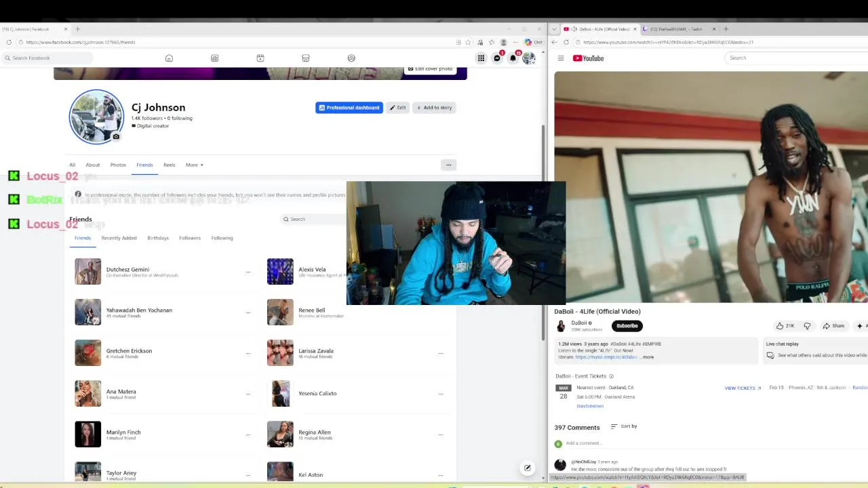Select the Followers friends tab

[x=190, y=238]
